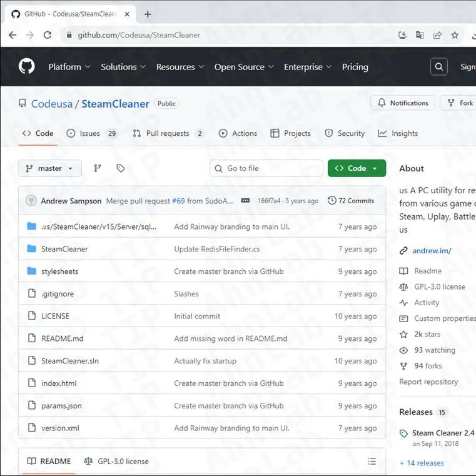
Task: Click the link icon beside andrew.im
Action: [403, 250]
